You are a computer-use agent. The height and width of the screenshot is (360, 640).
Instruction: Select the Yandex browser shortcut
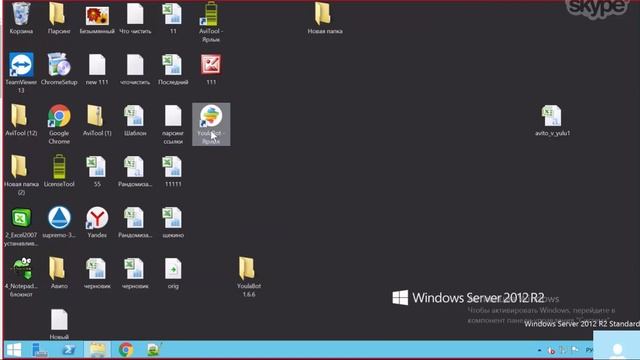point(97,222)
